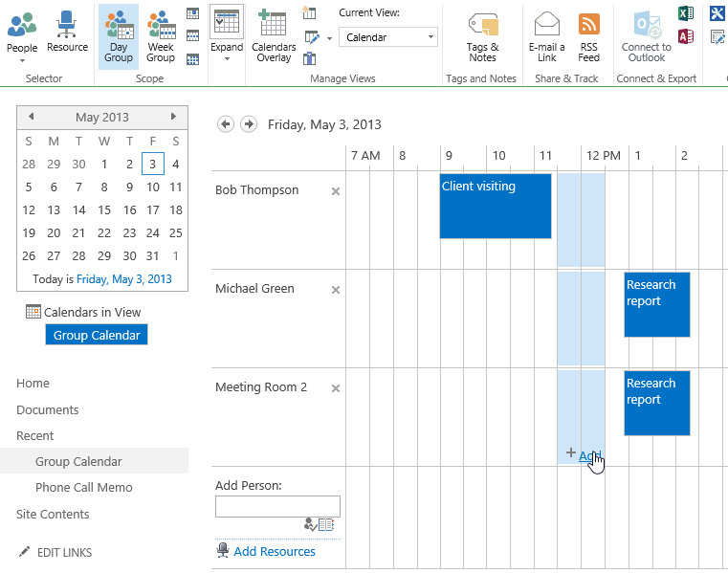Go to previous day arrow
The height and width of the screenshot is (573, 728).
pyautogui.click(x=226, y=124)
